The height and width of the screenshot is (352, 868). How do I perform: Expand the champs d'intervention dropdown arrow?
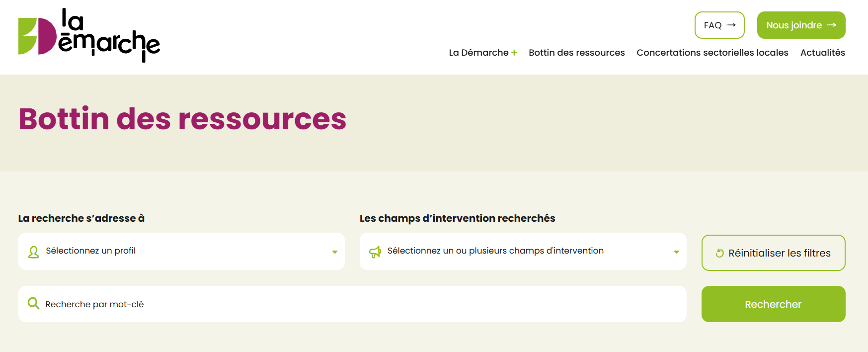[x=676, y=252]
